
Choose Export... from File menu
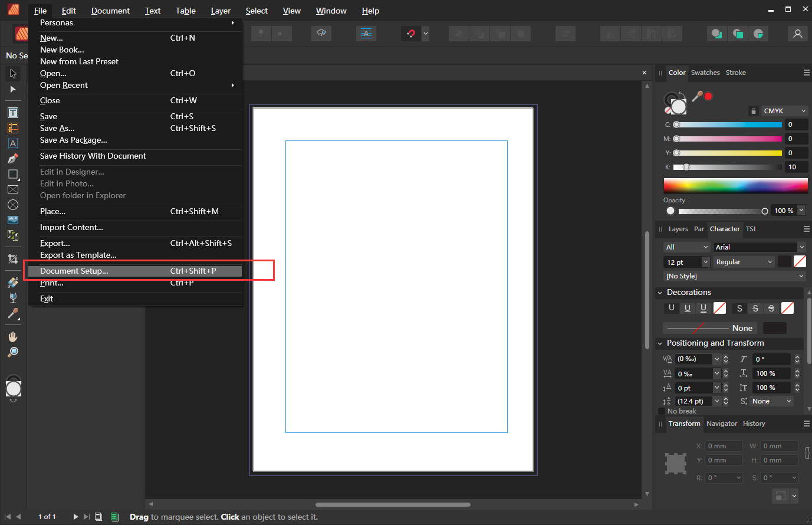135,243
